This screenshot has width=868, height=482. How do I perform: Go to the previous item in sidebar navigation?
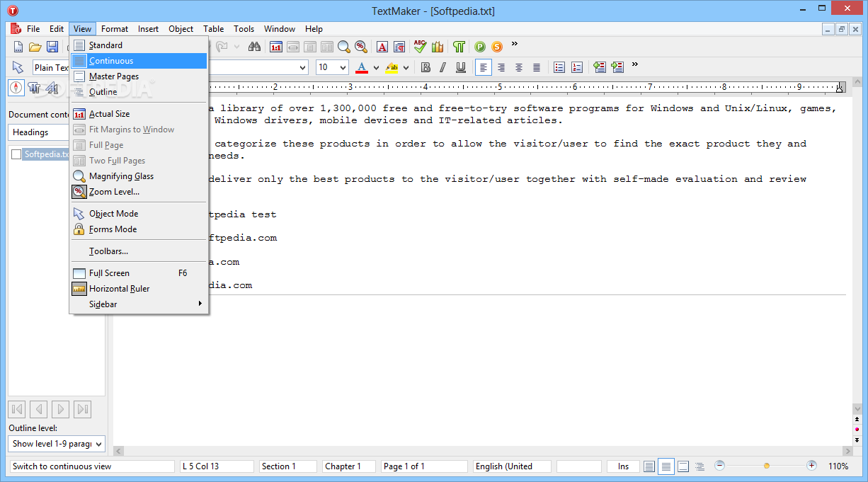[x=39, y=409]
